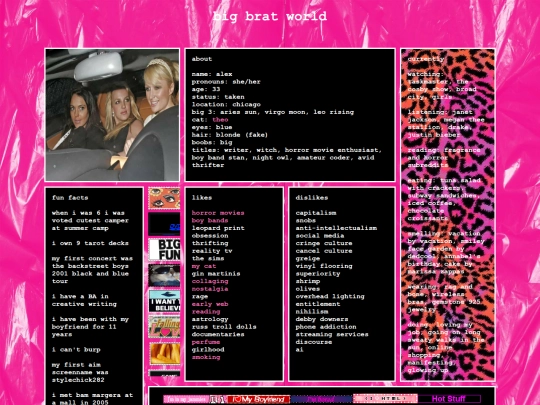Click the i own 9 tarot decks fact
The image size is (540, 405).
(90, 243)
